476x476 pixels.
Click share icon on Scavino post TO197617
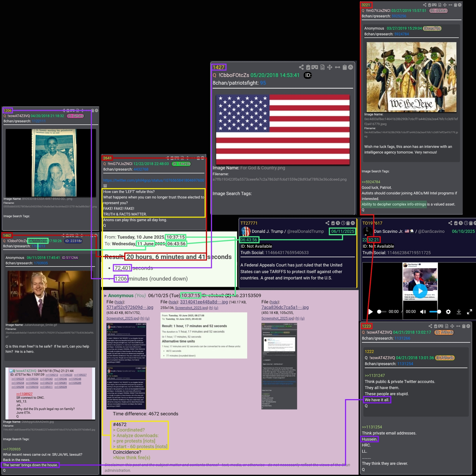click(x=450, y=223)
